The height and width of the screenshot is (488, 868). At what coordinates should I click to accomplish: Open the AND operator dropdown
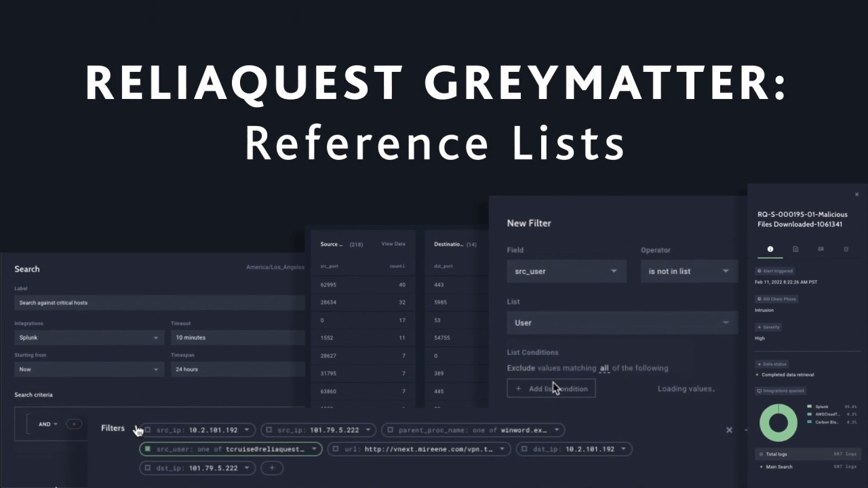click(48, 424)
